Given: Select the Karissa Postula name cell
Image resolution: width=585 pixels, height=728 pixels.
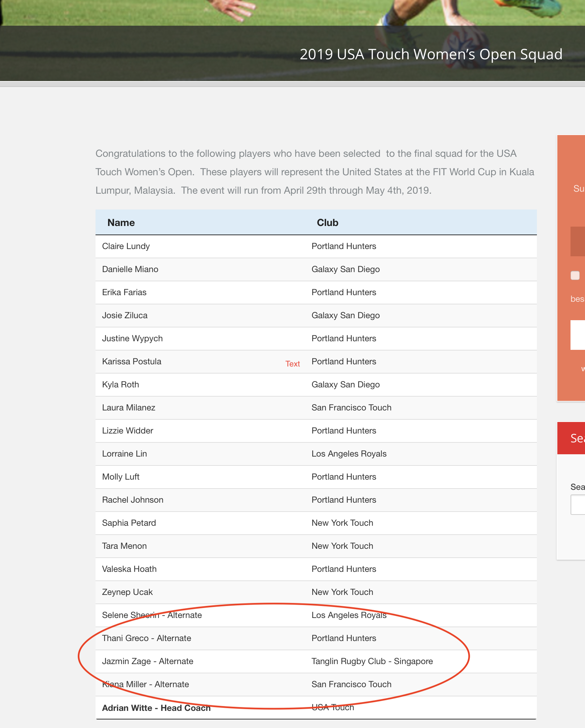Looking at the screenshot, I should [x=200, y=362].
